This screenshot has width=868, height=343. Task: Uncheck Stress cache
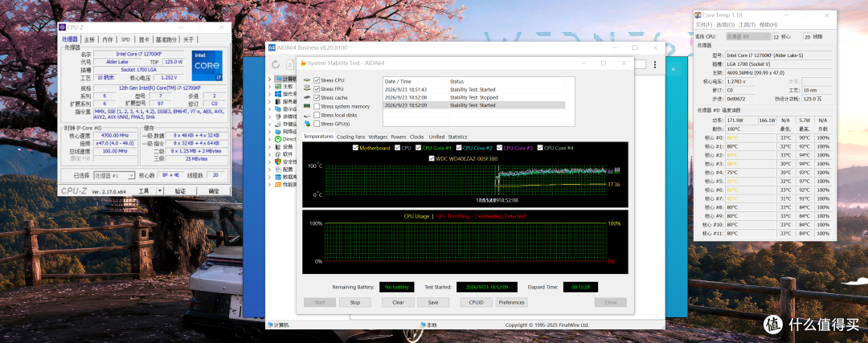(x=317, y=97)
